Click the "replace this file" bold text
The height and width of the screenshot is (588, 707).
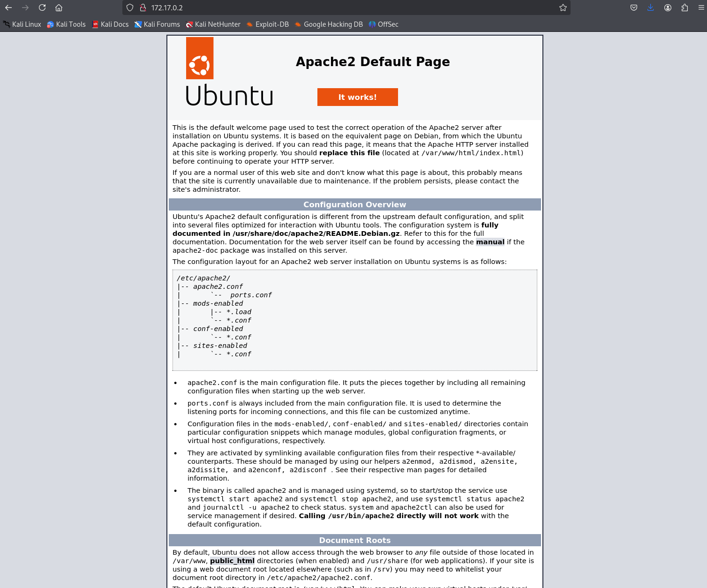click(x=349, y=153)
